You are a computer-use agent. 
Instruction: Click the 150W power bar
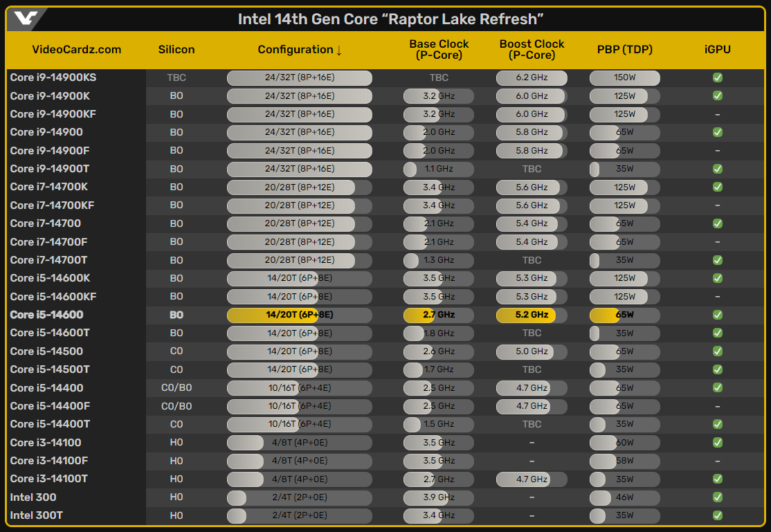coord(624,77)
